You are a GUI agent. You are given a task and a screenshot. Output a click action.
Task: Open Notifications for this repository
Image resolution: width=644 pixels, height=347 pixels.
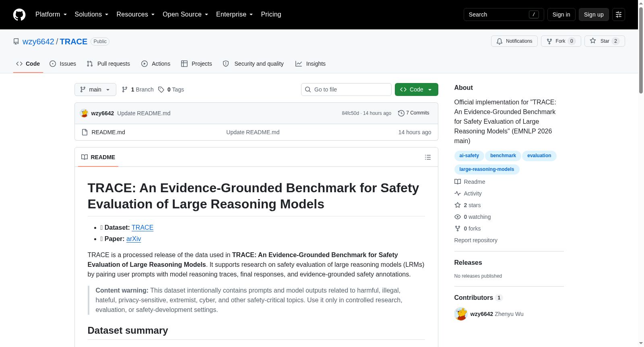514,41
